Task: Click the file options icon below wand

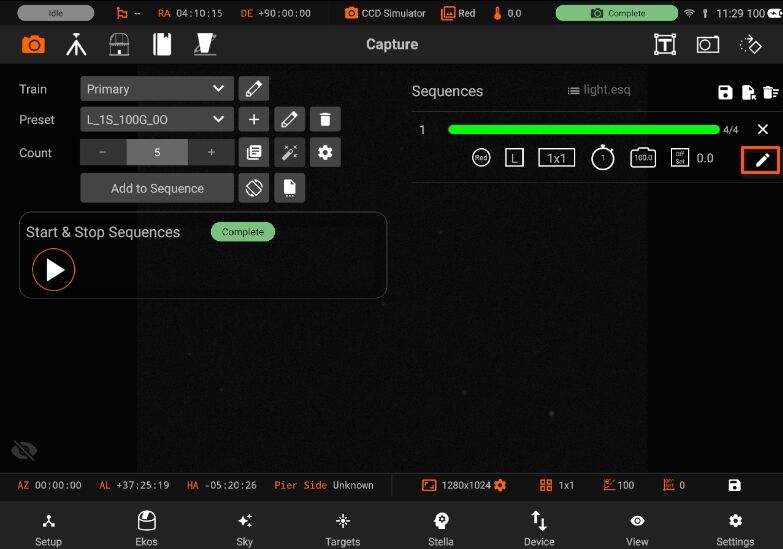Action: point(290,188)
